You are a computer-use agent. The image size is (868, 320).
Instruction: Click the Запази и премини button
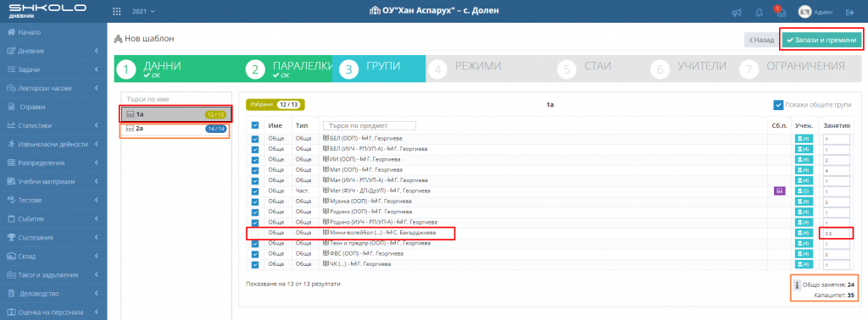coord(821,40)
